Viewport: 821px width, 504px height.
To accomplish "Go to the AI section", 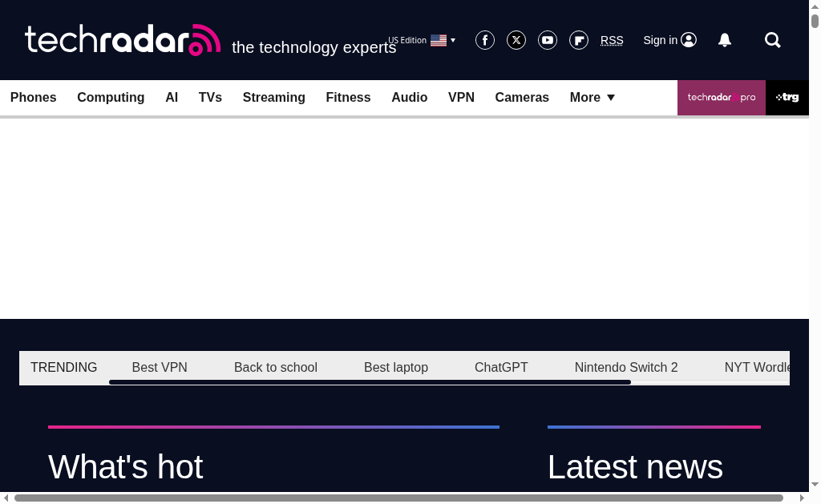I will click(172, 97).
